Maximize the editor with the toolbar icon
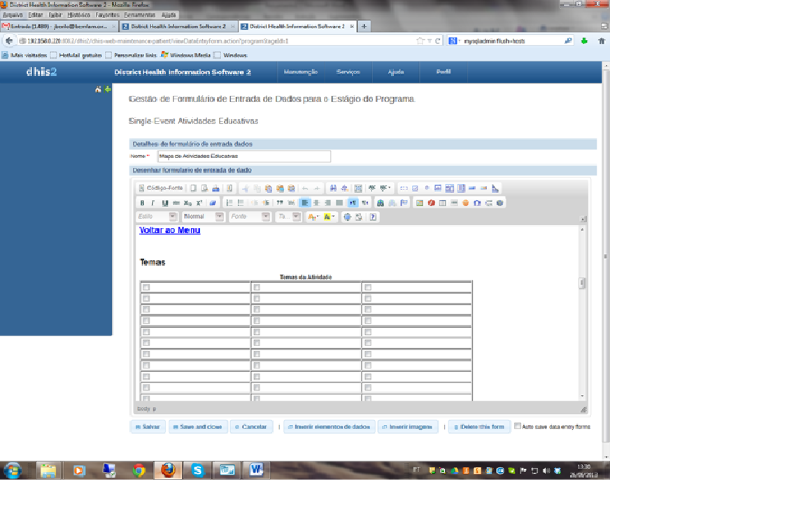 tap(347, 217)
